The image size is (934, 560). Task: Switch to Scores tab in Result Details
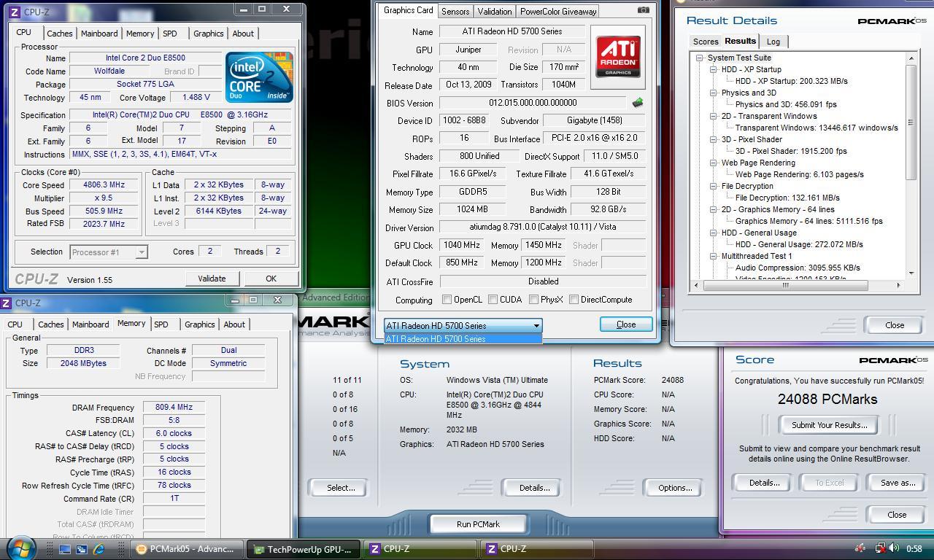click(x=706, y=42)
